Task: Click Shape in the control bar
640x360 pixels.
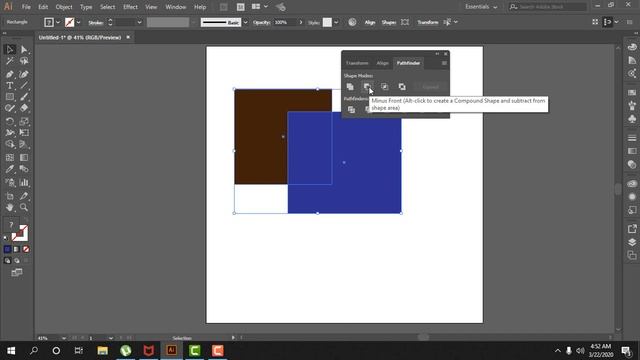Action: (389, 22)
